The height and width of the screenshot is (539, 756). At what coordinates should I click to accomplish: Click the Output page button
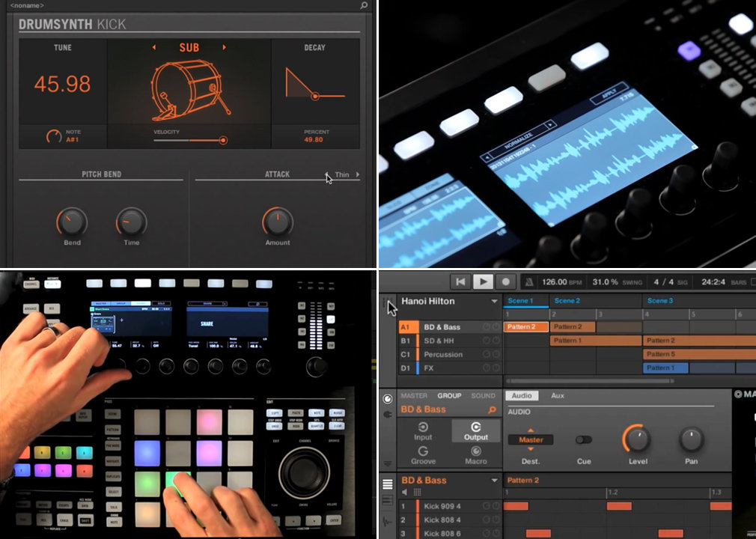tap(475, 430)
